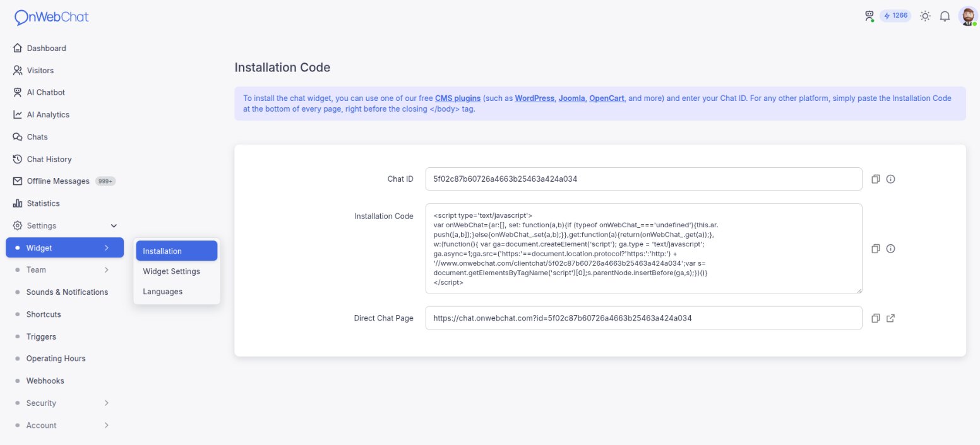Expand the Widget chevron arrow
This screenshot has height=445, width=980.
point(106,247)
